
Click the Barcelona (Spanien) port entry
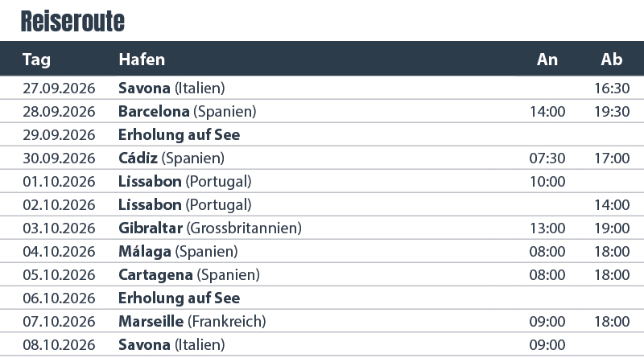(x=187, y=111)
